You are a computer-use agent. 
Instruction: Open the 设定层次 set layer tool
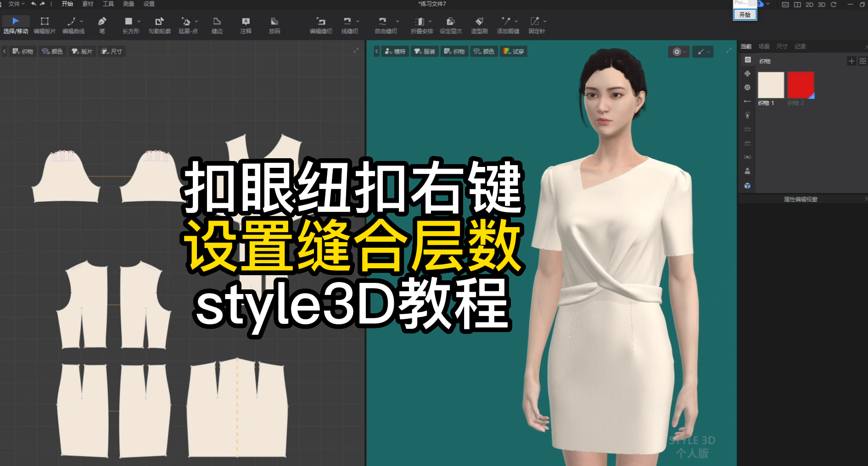point(451,25)
